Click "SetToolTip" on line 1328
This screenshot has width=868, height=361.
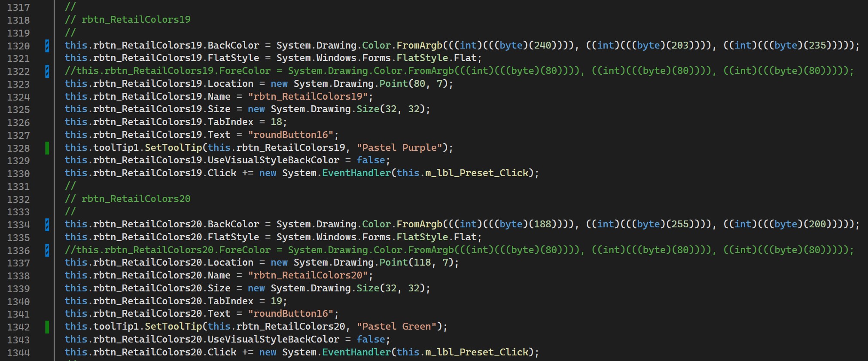coord(173,148)
